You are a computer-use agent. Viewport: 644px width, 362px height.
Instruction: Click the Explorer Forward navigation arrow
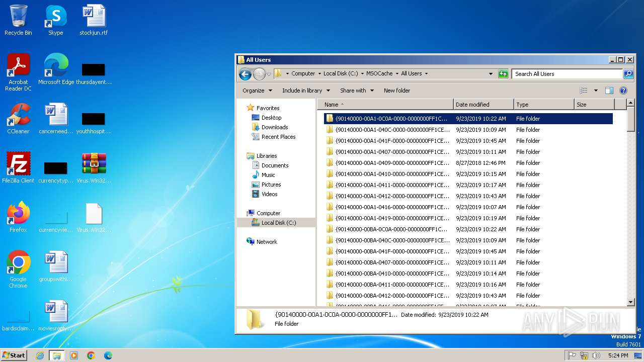pos(259,74)
